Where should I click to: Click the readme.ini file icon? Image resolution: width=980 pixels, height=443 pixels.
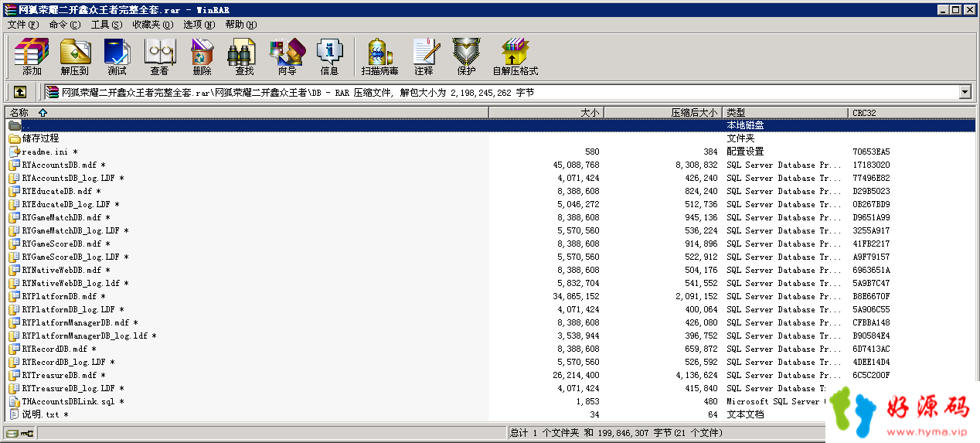[x=15, y=152]
